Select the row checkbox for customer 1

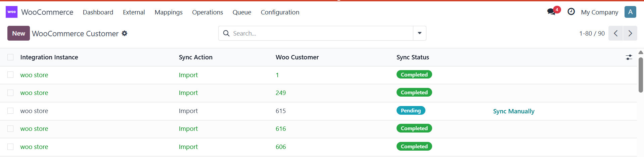pyautogui.click(x=10, y=75)
